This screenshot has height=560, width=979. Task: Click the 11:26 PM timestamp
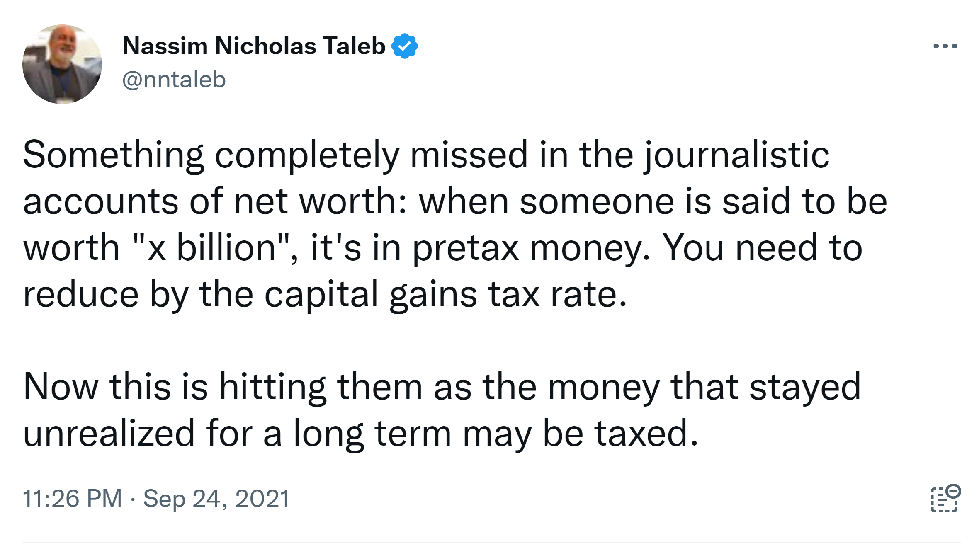(73, 498)
